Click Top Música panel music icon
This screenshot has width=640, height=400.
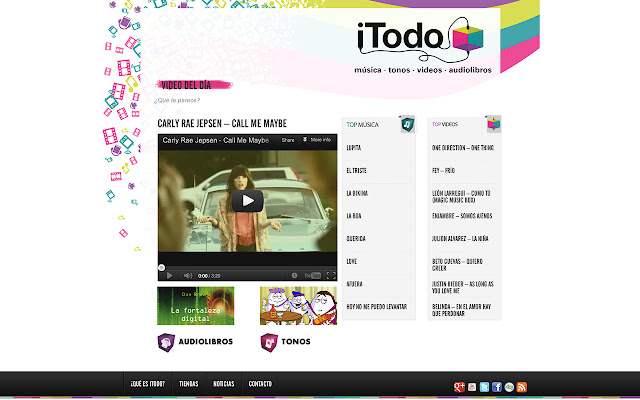407,124
